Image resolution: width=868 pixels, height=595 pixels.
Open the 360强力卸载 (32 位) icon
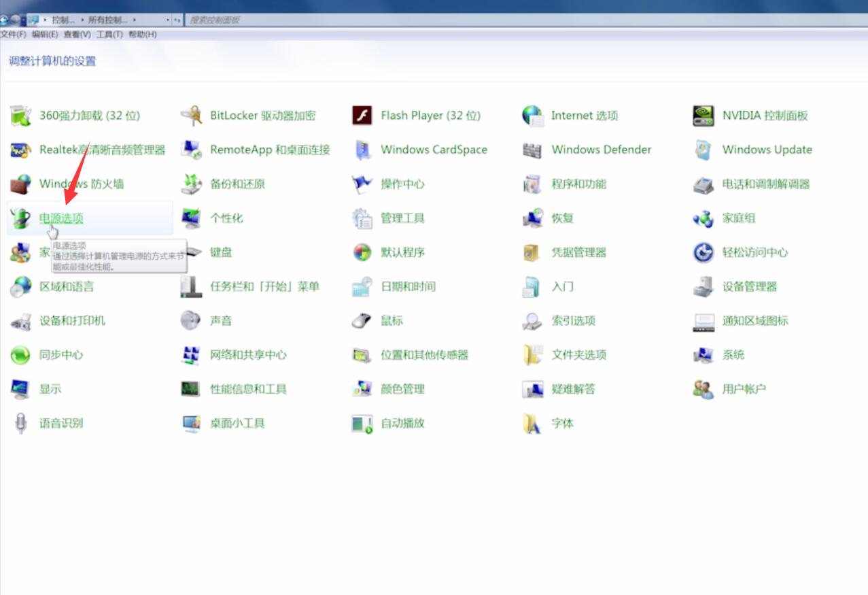[21, 116]
